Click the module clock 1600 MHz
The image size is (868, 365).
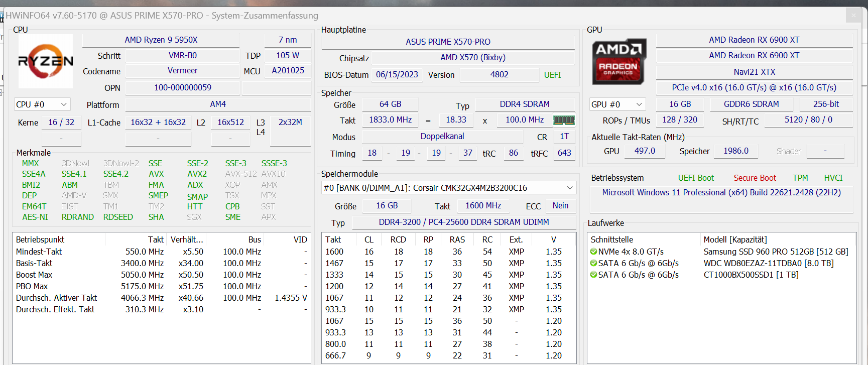coord(483,206)
